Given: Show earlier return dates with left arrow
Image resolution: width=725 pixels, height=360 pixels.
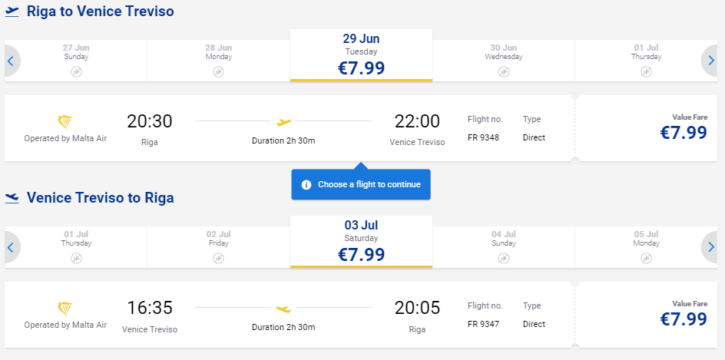Looking at the screenshot, I should click(x=12, y=247).
